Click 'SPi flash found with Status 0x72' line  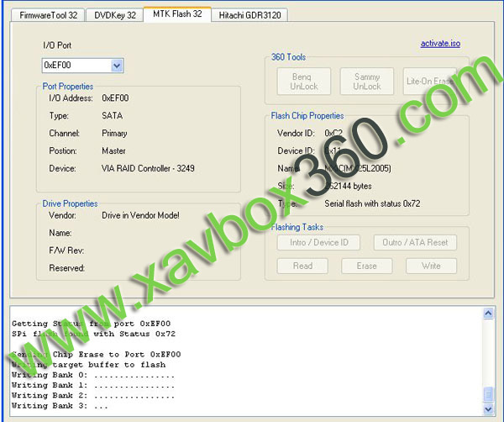coord(93,334)
